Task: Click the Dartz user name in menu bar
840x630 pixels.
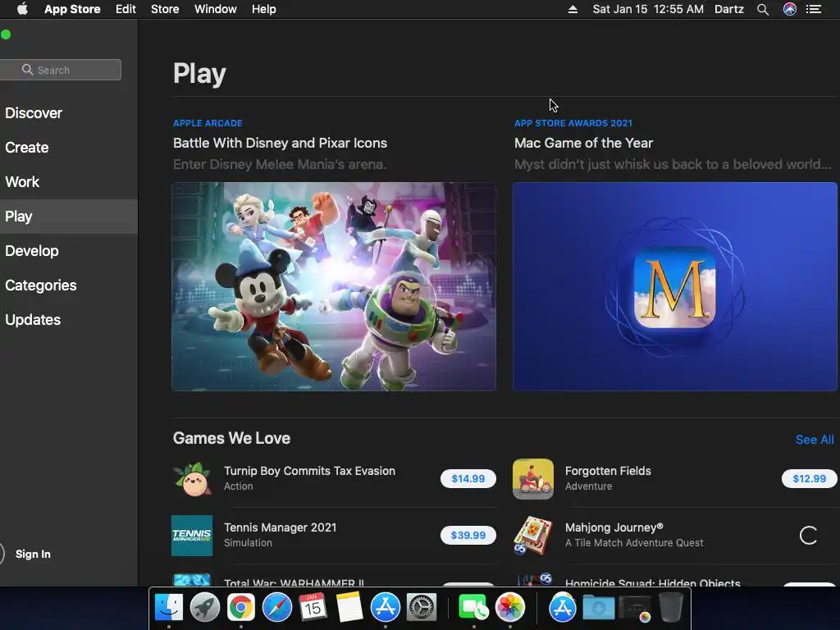Action: tap(729, 9)
